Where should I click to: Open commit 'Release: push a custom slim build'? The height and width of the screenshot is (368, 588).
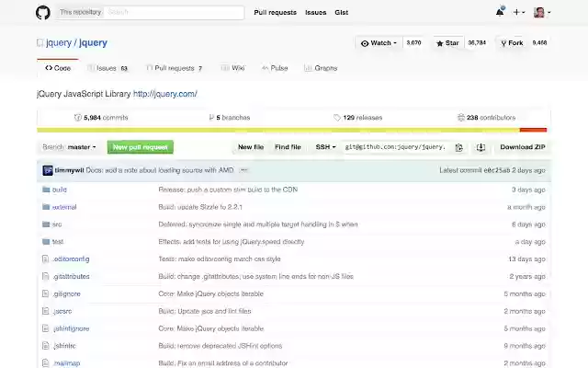coord(228,190)
